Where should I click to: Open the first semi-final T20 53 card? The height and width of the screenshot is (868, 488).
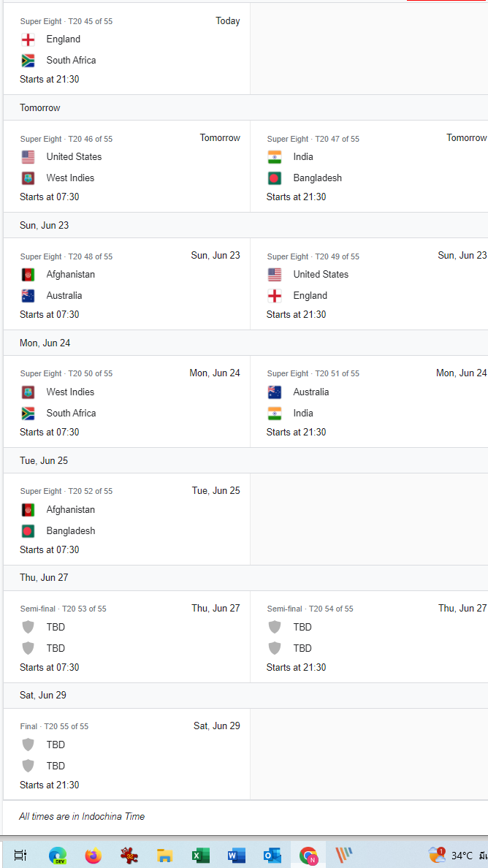[128, 638]
